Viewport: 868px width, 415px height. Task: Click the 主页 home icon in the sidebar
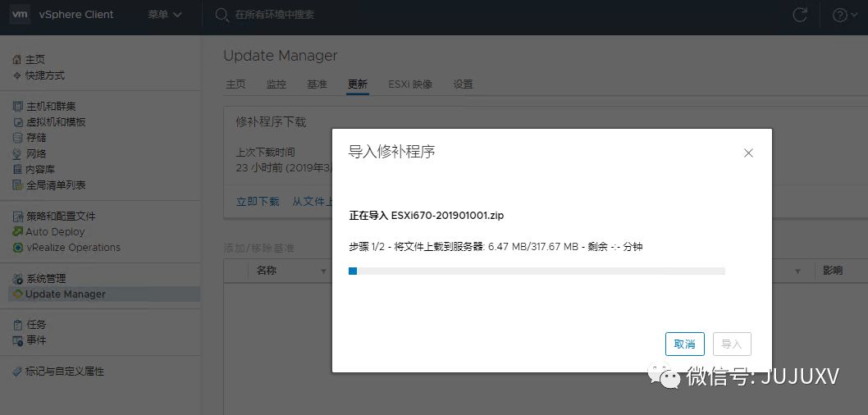point(17,60)
